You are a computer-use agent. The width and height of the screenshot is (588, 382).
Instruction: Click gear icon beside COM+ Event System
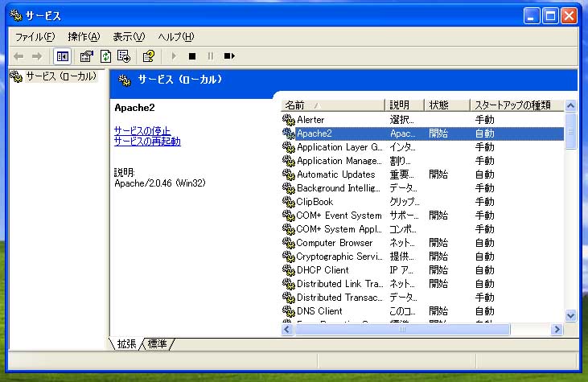pyautogui.click(x=289, y=216)
